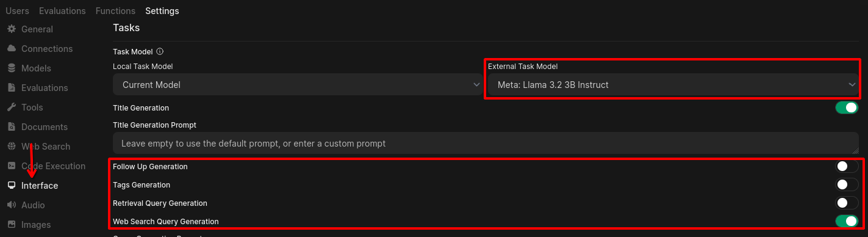Expand the External Task Model dropdown
The image size is (868, 237).
point(673,85)
